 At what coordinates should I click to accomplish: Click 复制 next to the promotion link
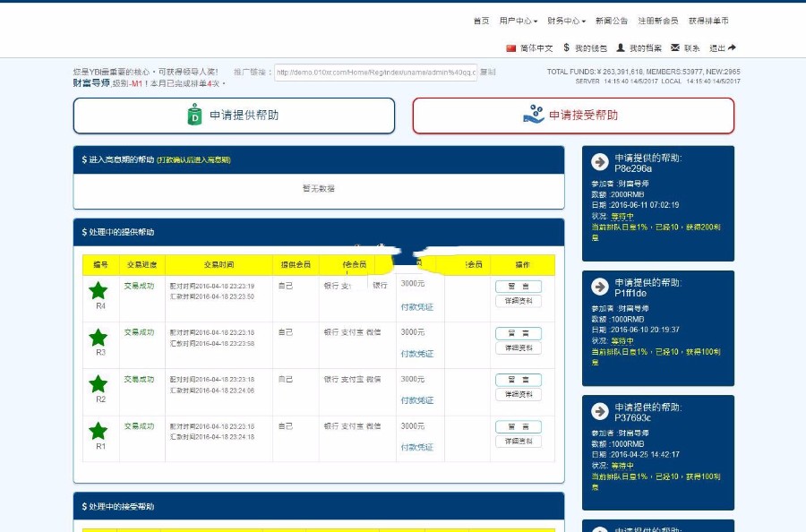tap(487, 72)
